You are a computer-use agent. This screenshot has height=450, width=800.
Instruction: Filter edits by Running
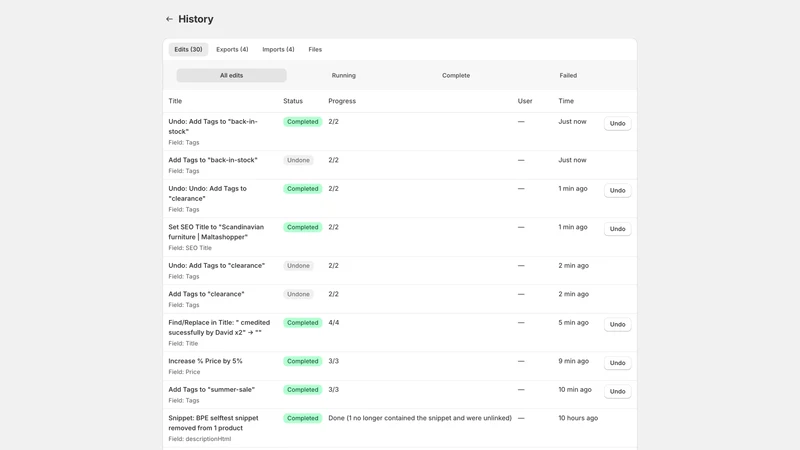pos(343,76)
